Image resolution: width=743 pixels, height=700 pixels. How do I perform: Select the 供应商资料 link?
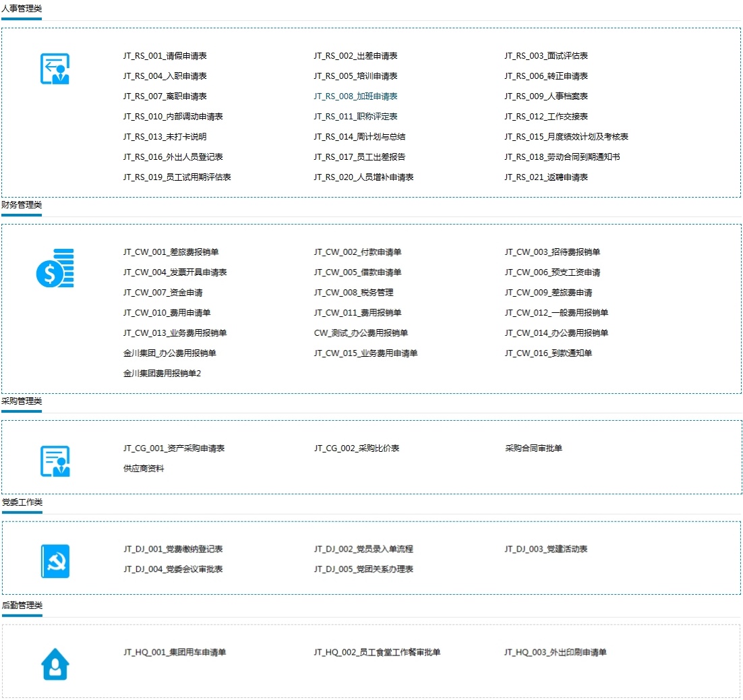(x=144, y=469)
